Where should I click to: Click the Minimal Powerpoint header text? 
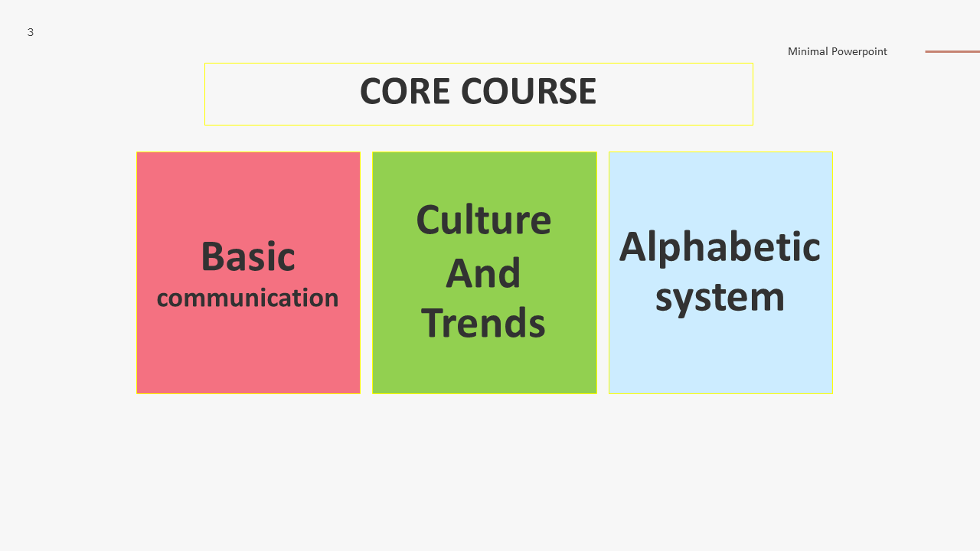point(838,51)
